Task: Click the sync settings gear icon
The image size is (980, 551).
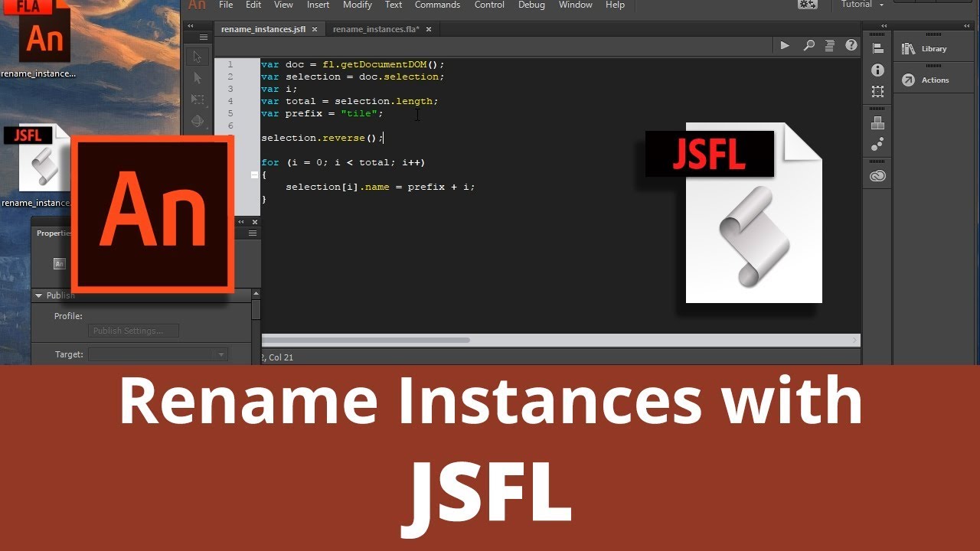Action: pos(808,5)
